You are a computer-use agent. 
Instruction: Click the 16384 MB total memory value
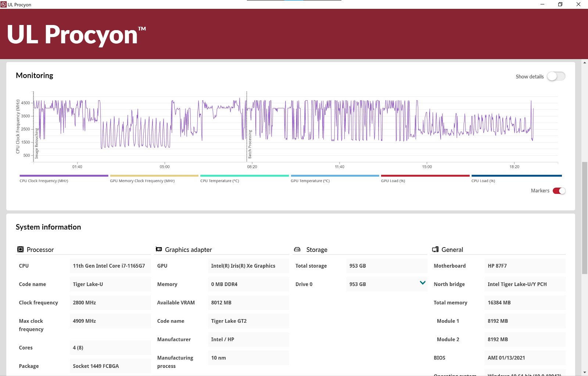[525, 303]
